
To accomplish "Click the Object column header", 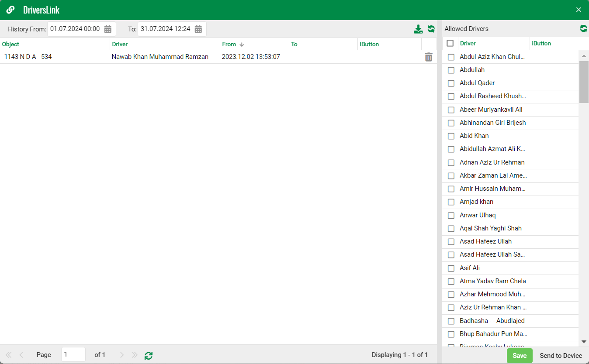I will (10, 44).
